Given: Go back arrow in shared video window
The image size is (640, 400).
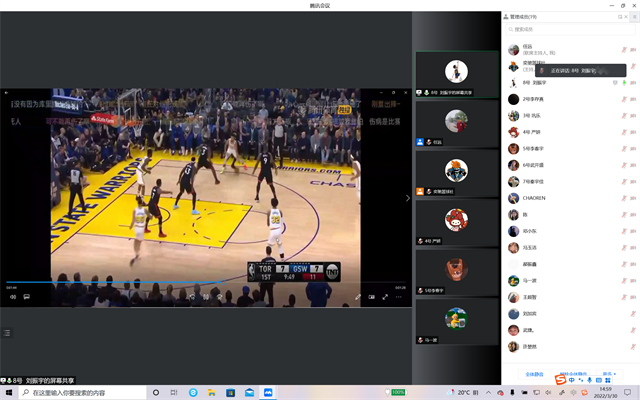Looking at the screenshot, I should pyautogui.click(x=7, y=93).
